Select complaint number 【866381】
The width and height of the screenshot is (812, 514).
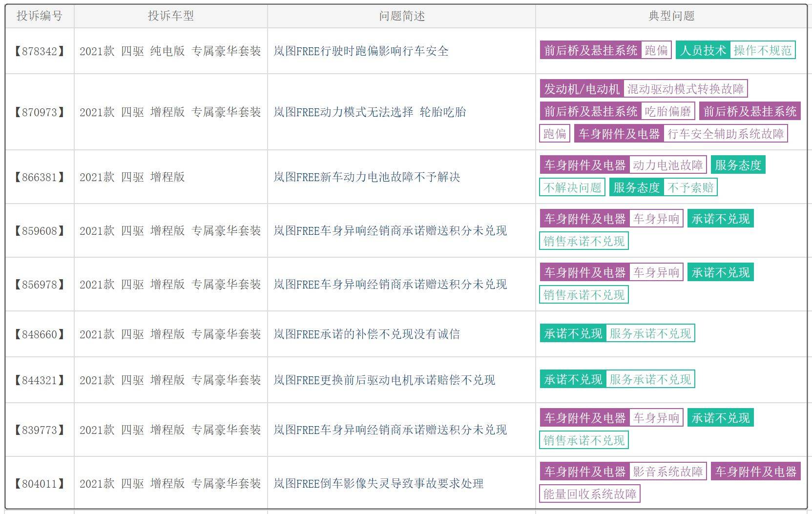pos(40,177)
